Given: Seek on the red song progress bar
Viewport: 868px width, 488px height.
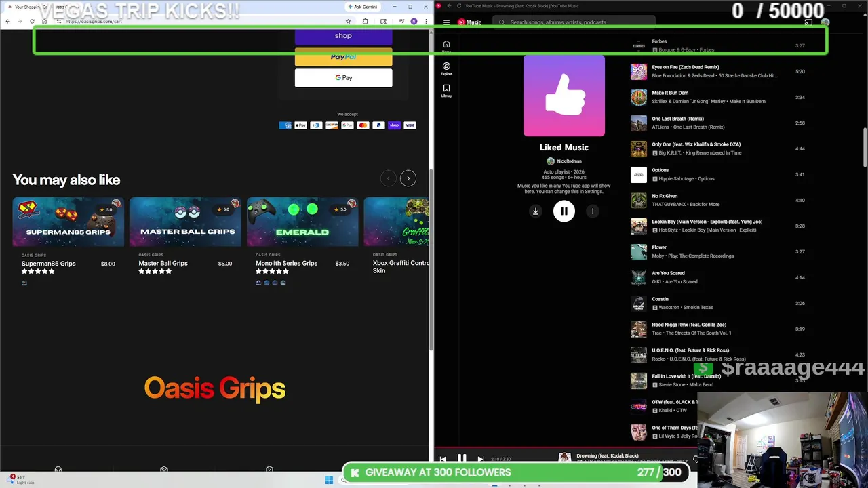Looking at the screenshot, I should tap(566, 448).
